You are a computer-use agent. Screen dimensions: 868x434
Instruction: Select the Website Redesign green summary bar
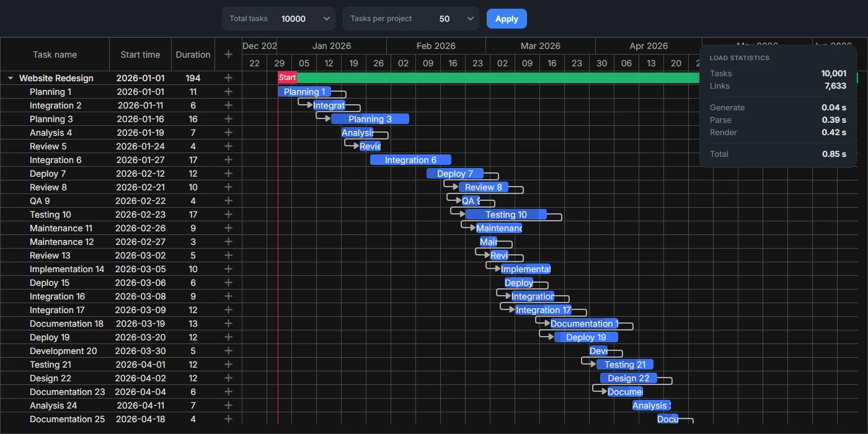(x=498, y=77)
